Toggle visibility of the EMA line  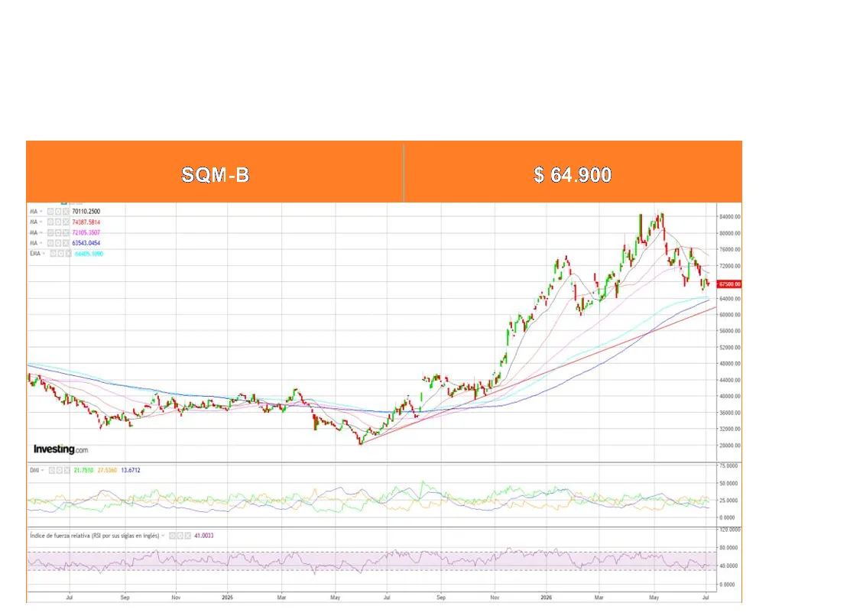coord(54,254)
